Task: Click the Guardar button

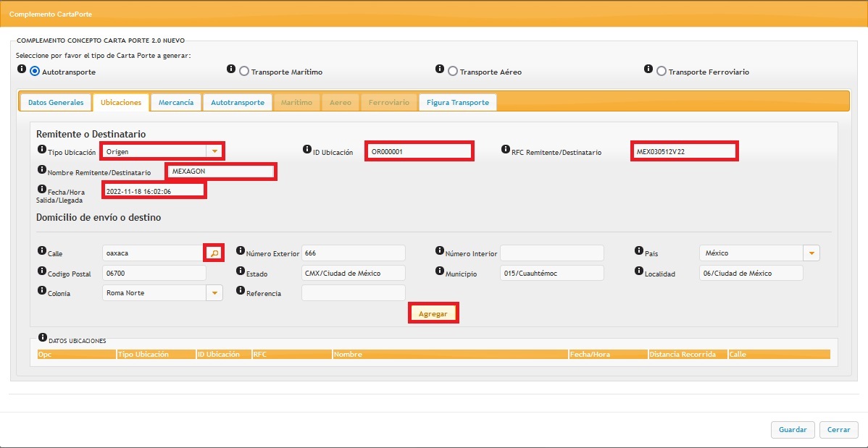Action: (x=793, y=429)
